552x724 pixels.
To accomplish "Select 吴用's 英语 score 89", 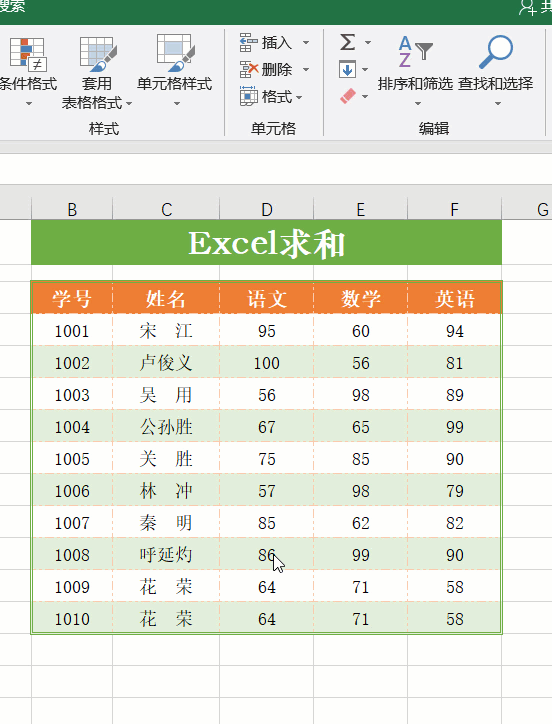I will tap(455, 394).
